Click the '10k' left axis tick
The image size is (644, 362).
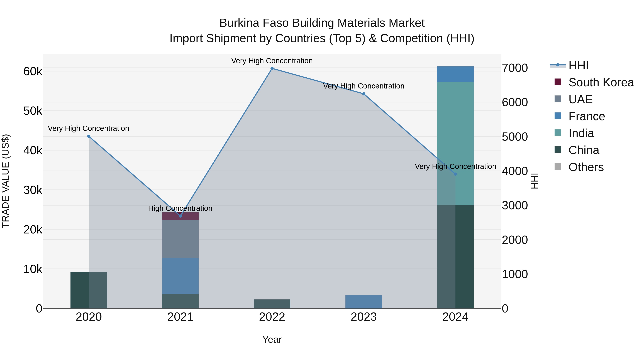point(33,269)
